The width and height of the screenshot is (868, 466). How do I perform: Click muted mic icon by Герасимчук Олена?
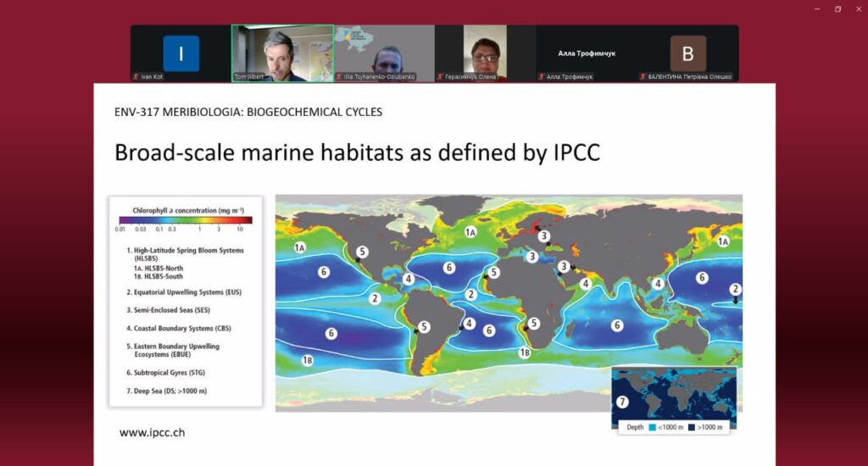(440, 77)
